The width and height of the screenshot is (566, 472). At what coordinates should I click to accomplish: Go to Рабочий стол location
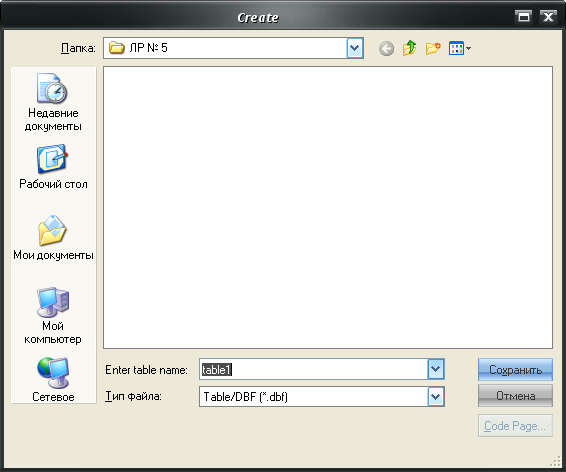tap(53, 167)
